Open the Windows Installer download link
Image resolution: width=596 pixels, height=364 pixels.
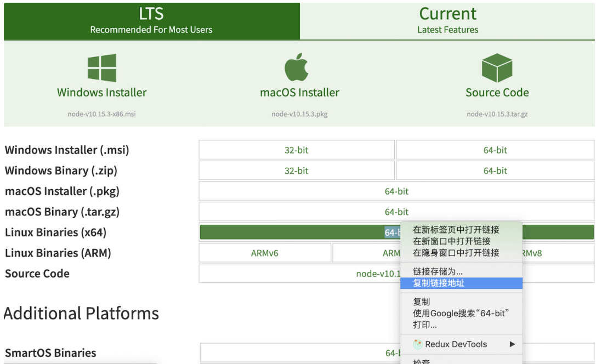pyautogui.click(x=102, y=92)
